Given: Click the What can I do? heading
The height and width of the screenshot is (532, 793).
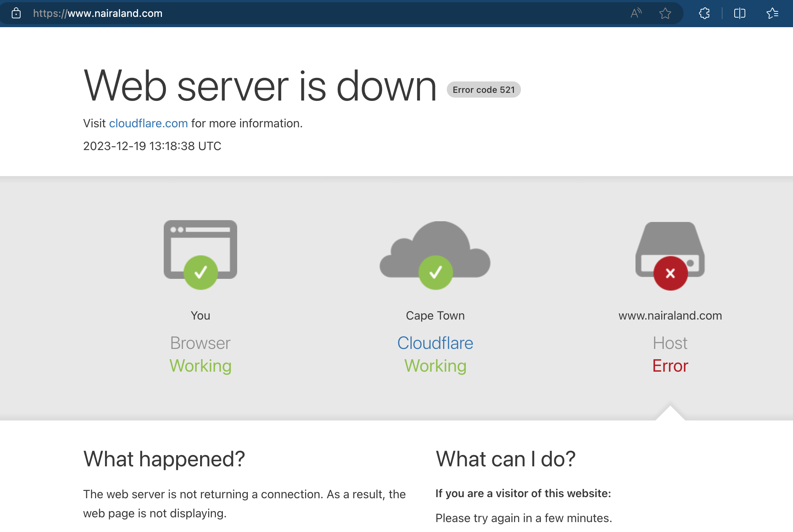Looking at the screenshot, I should click(x=506, y=459).
